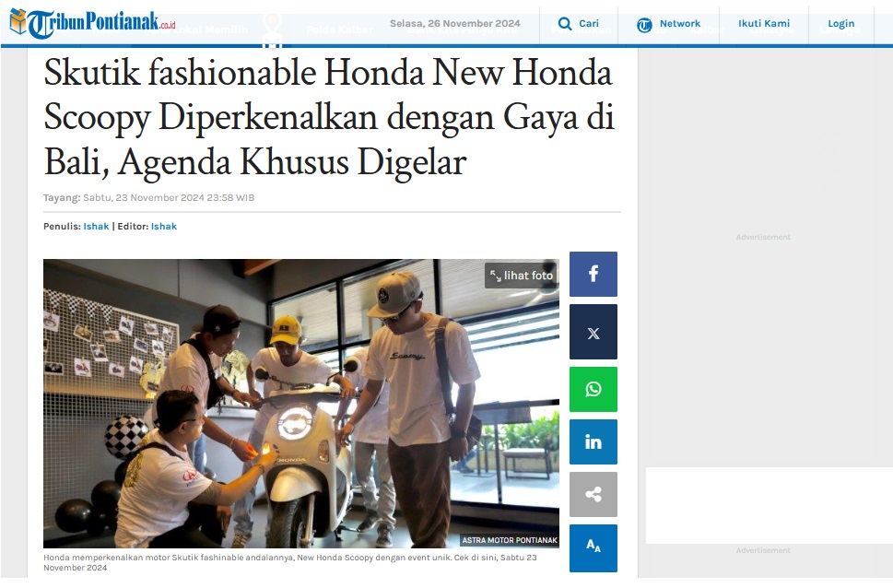Open author Ishak profile after Penulis
893x588 pixels.
96,226
